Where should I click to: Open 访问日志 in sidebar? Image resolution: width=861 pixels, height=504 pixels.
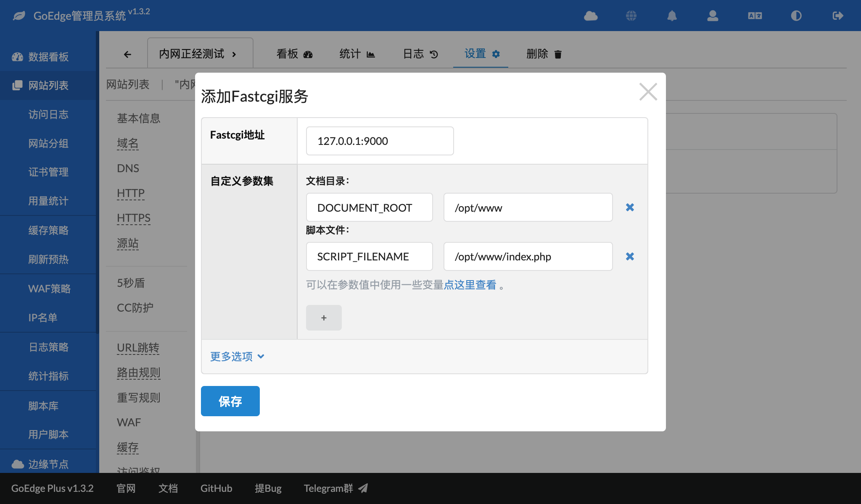tap(48, 114)
